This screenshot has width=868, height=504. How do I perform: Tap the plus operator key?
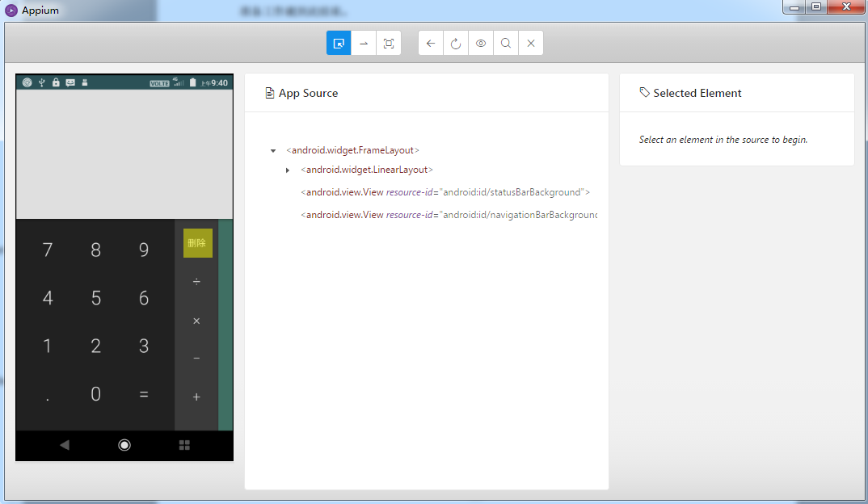click(x=196, y=397)
